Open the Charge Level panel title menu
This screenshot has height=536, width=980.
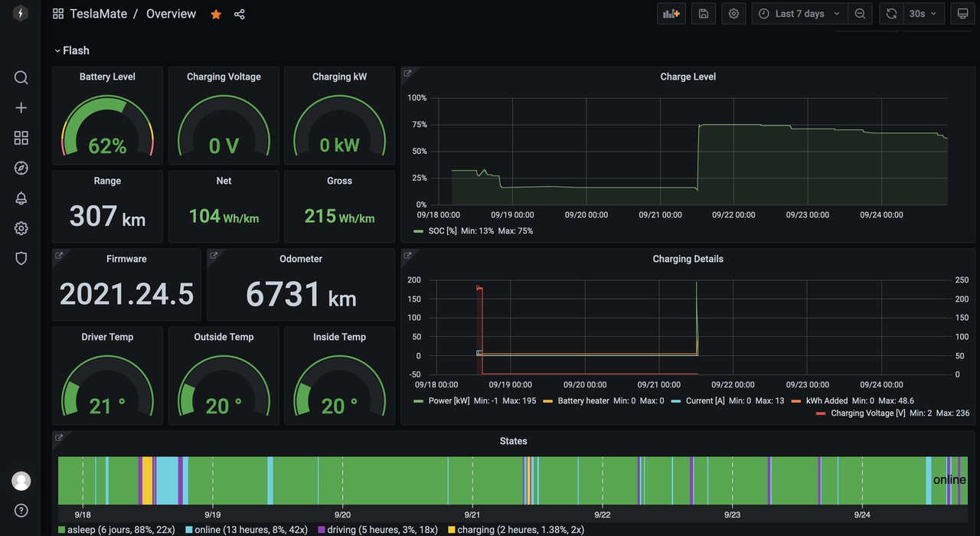688,77
